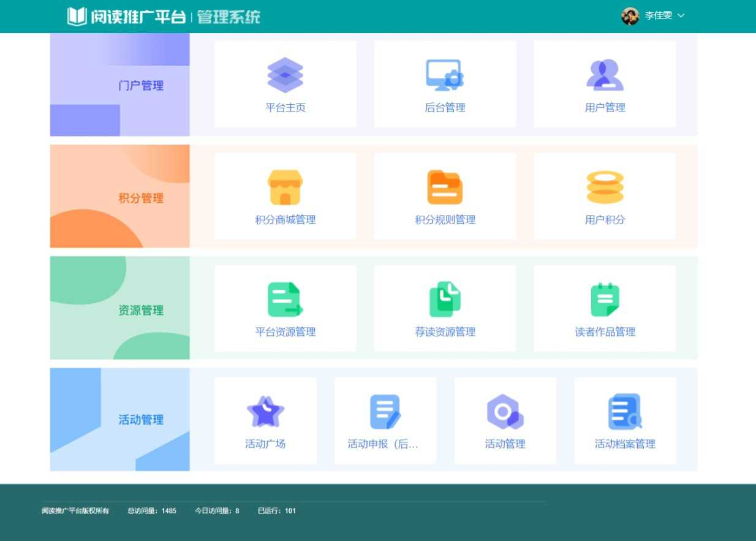
Task: Click the user avatar photo
Action: [x=630, y=16]
